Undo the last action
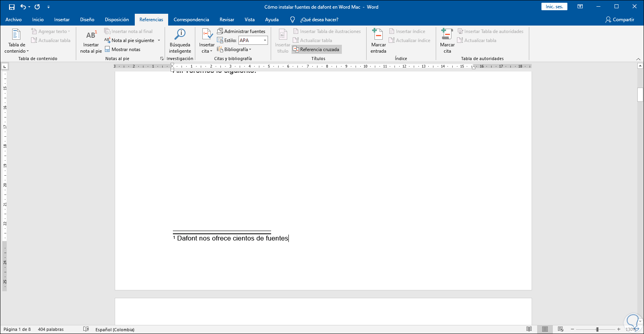Viewport: 644px width, 334px height. pyautogui.click(x=23, y=7)
